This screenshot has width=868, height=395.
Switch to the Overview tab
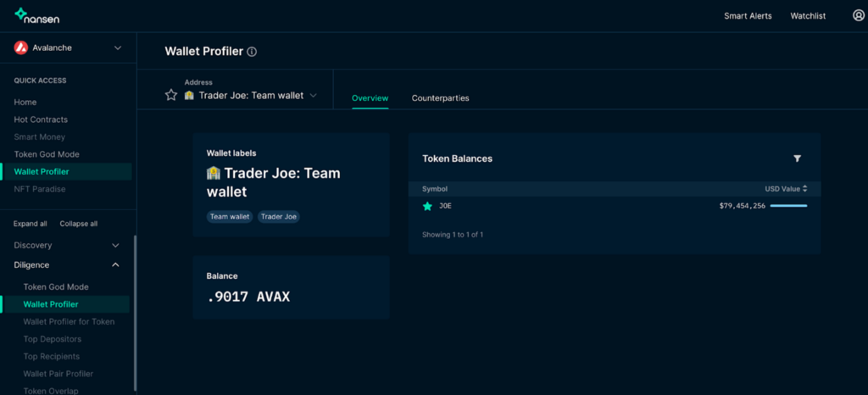pyautogui.click(x=370, y=98)
